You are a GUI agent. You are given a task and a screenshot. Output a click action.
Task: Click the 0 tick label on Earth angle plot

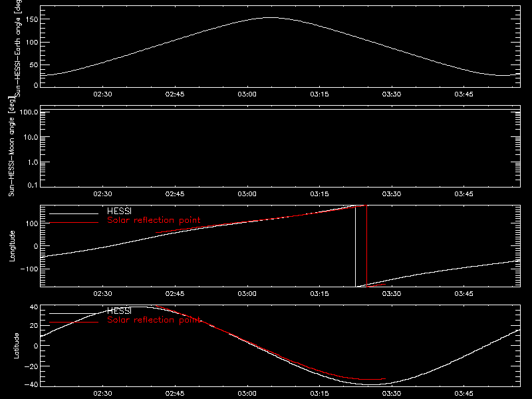tap(36, 85)
